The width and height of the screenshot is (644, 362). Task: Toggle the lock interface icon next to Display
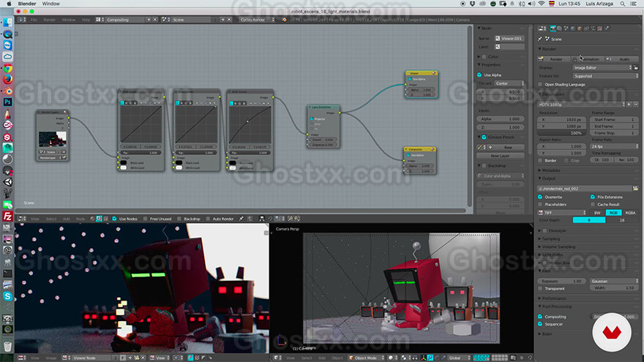[636, 68]
